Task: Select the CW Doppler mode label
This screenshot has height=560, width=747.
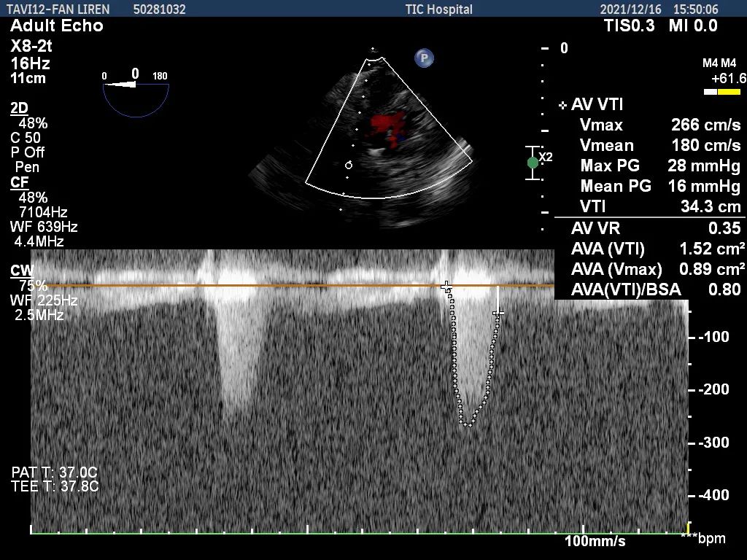Action: 21,271
